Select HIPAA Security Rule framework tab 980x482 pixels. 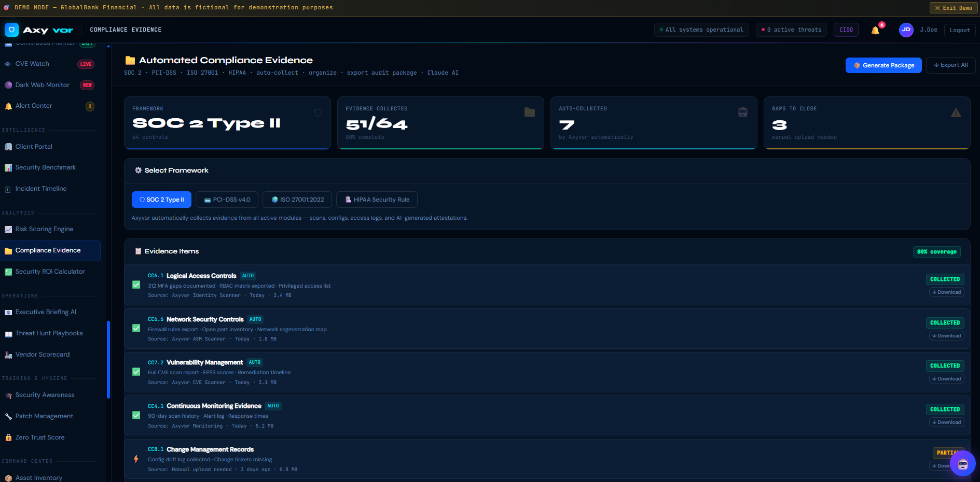[377, 200]
